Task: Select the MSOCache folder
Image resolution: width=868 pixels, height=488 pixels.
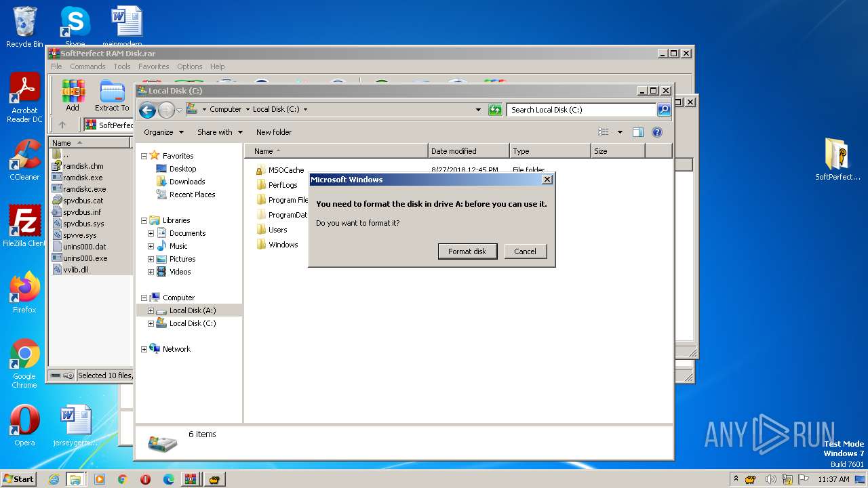Action: tap(280, 170)
